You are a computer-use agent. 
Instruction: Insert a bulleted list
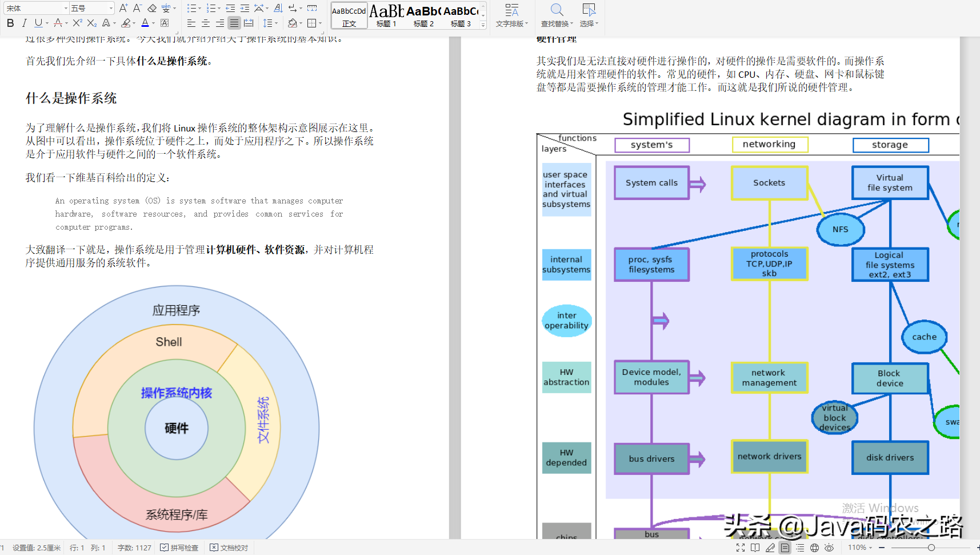191,8
